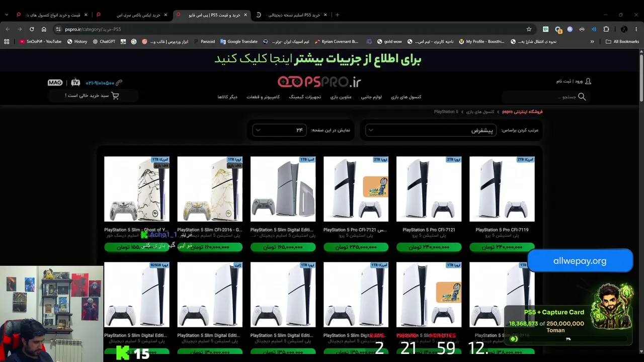Open the PlayStation 5 Pro CFI-7119 thumbnail
This screenshot has width=644, height=362.
(502, 189)
